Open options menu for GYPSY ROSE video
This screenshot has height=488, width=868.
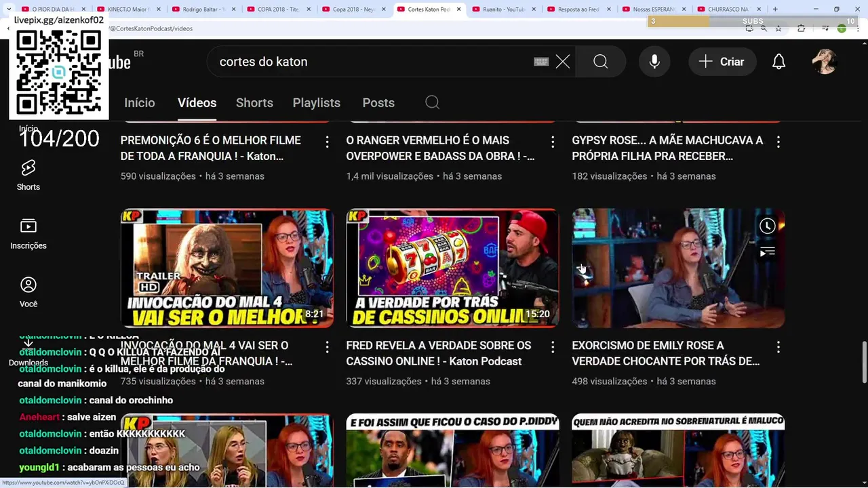coord(778,142)
